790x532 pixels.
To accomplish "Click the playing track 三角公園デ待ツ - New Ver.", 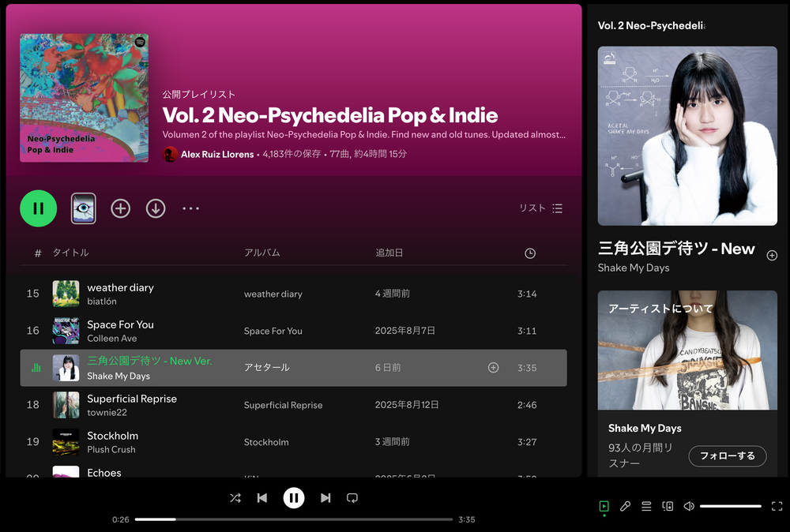I will tap(149, 361).
